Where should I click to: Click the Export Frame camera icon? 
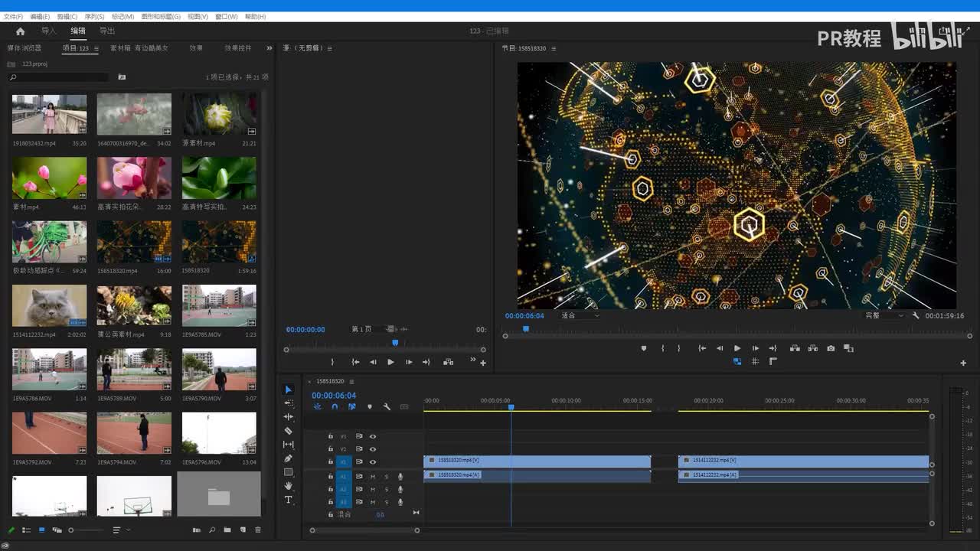tap(831, 348)
